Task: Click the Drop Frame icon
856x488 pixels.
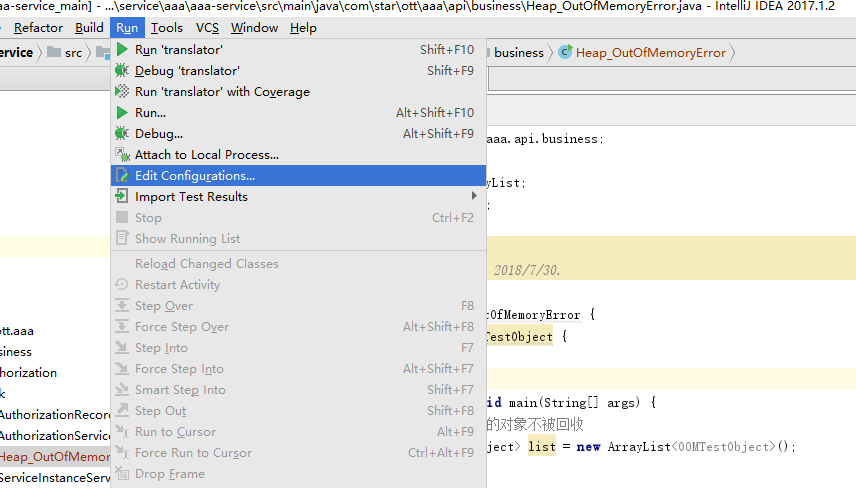Action: [x=122, y=473]
